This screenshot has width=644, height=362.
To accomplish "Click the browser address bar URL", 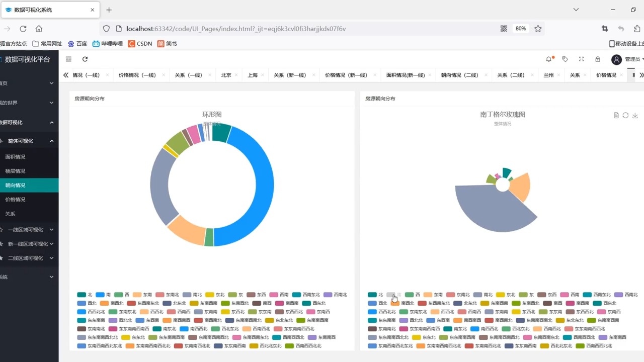I will pos(236,29).
